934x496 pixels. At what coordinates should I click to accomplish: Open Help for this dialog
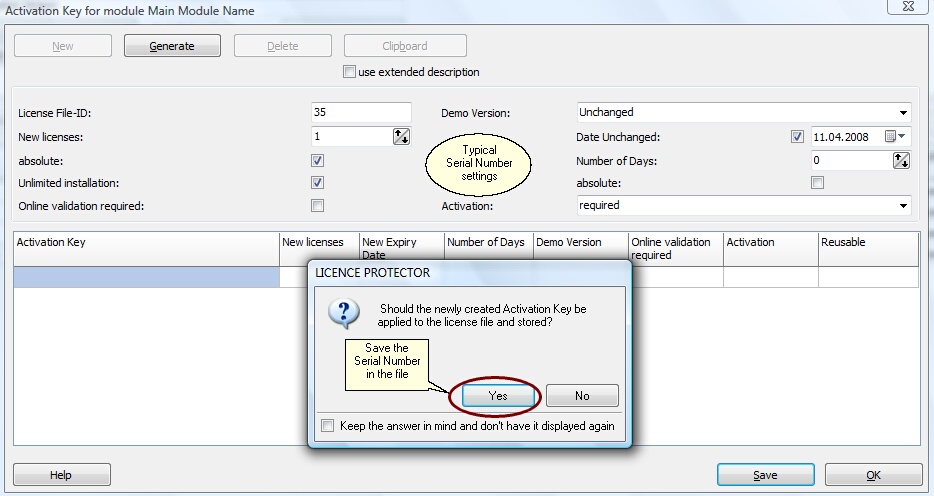[61, 476]
